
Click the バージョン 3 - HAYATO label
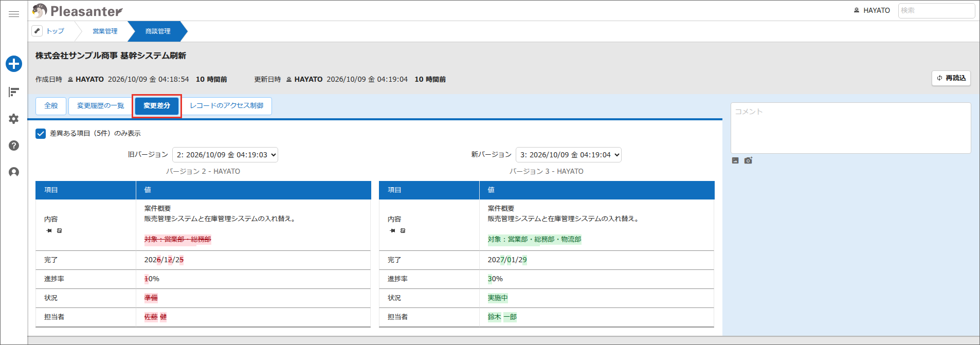click(547, 172)
